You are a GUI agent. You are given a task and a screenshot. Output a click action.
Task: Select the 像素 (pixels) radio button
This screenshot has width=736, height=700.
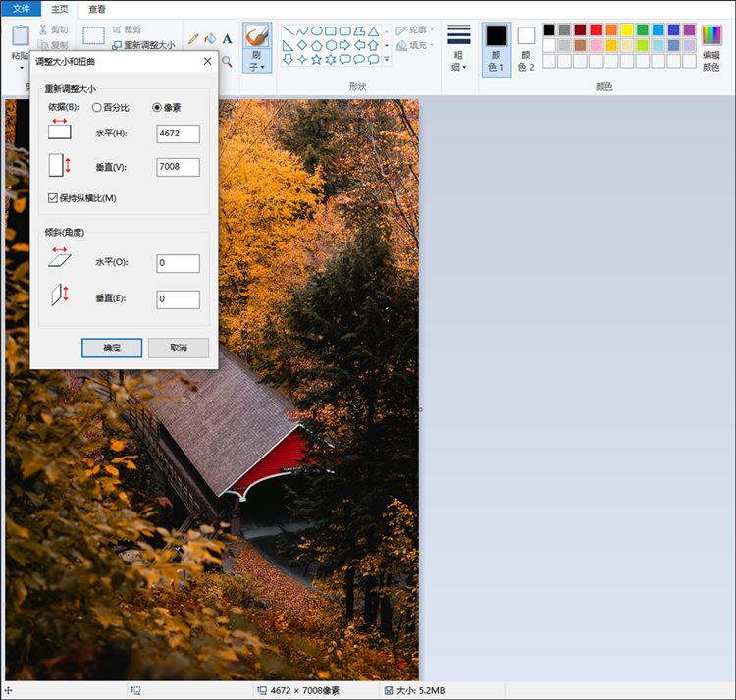click(157, 107)
